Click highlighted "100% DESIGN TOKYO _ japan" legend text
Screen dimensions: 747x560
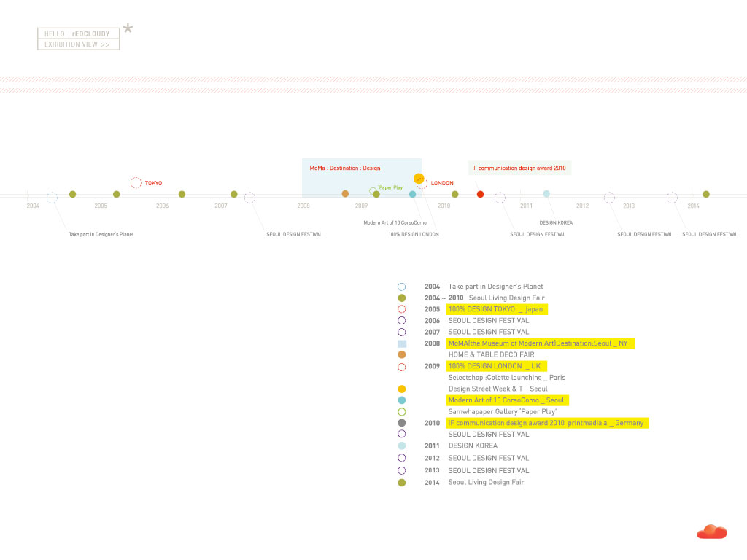[x=497, y=309]
